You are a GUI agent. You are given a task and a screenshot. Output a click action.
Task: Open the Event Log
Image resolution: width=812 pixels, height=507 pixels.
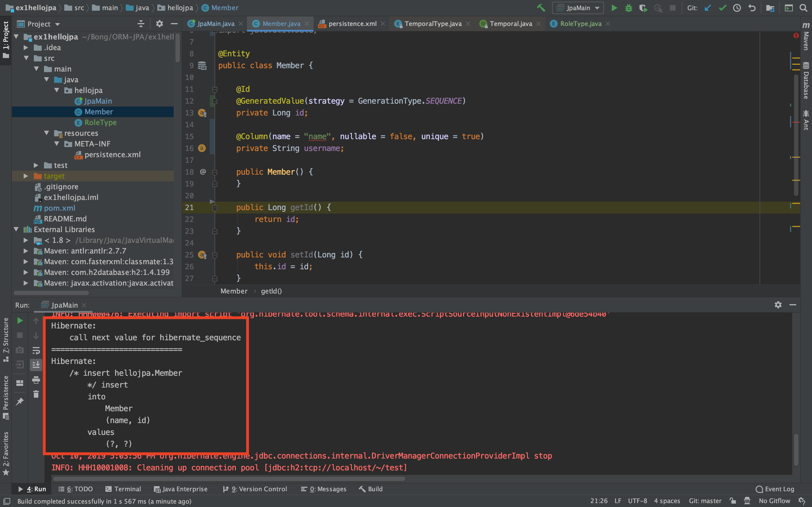point(775,489)
